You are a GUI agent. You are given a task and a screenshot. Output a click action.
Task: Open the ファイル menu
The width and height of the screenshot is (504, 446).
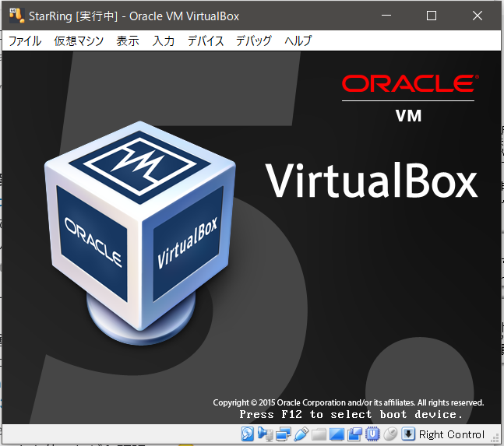[23, 41]
